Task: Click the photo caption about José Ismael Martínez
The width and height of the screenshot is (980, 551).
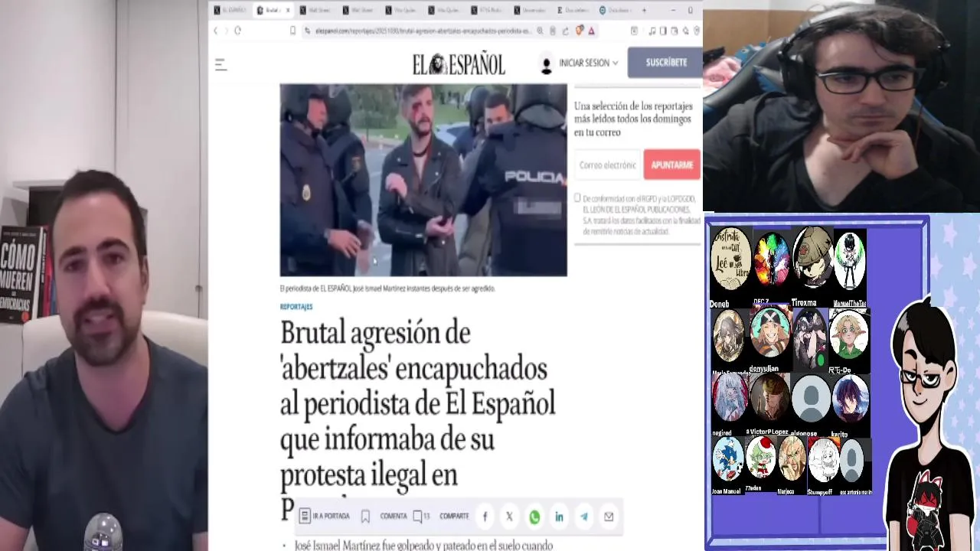Action: 387,289
